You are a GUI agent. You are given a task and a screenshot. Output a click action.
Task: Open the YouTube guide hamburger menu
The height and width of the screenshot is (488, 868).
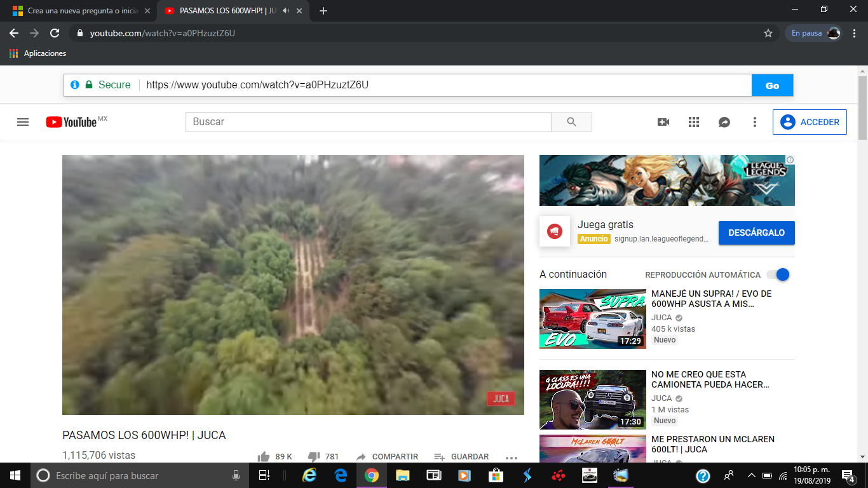[23, 122]
